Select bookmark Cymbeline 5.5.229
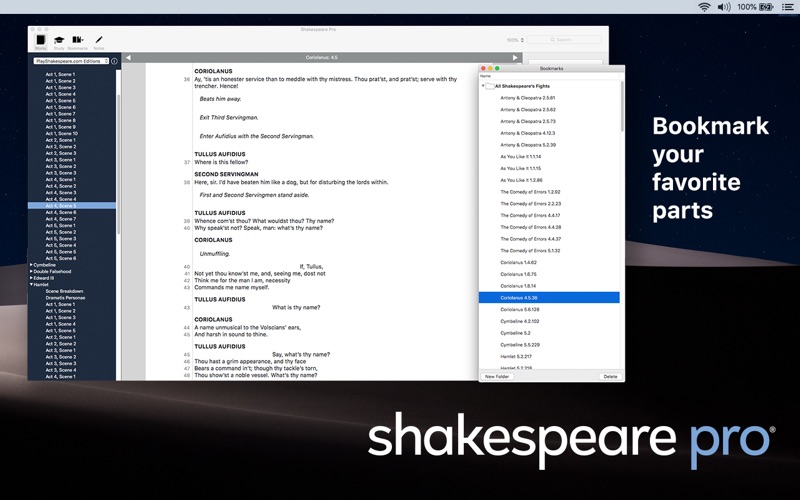 coord(519,345)
